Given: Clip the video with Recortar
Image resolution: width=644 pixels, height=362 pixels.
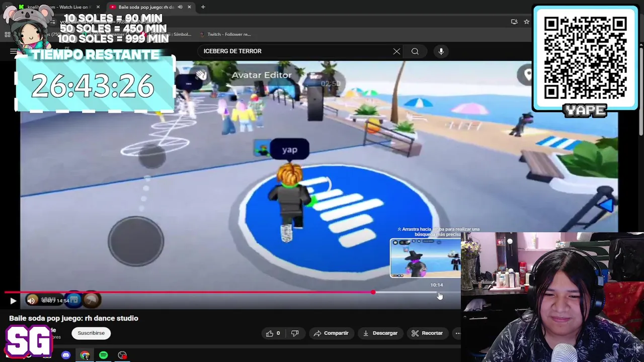Looking at the screenshot, I should 427,333.
